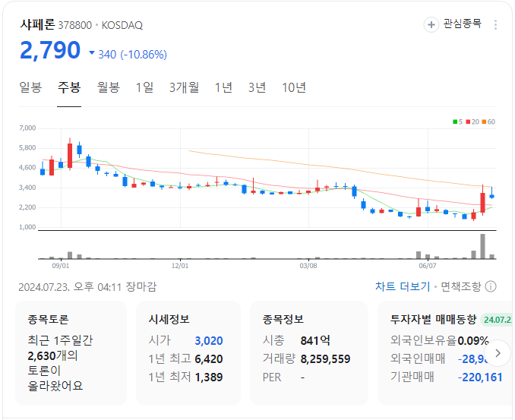Show the 3개월 chart range
The width and height of the screenshot is (515, 420).
pyautogui.click(x=184, y=87)
